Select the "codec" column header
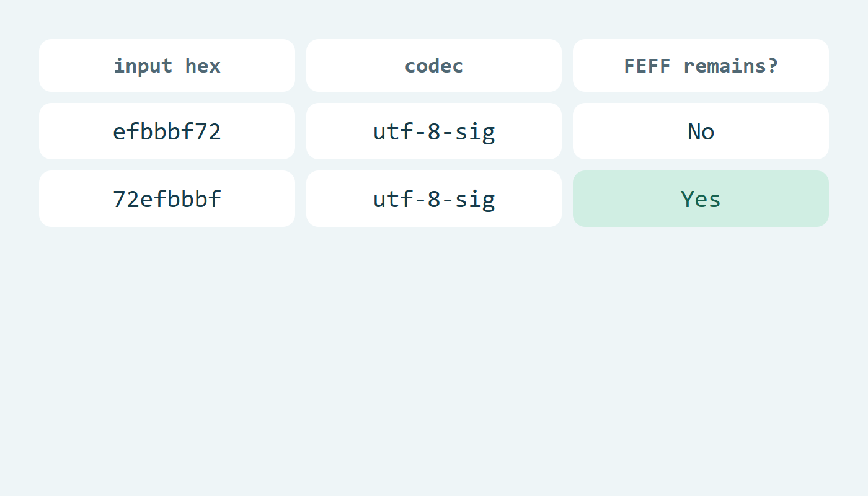 pos(434,66)
